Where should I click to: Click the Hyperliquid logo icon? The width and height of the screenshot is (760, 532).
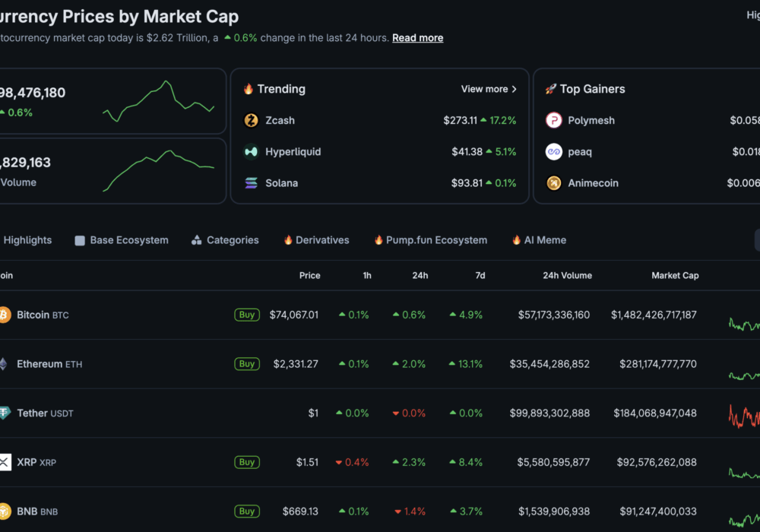(x=251, y=152)
